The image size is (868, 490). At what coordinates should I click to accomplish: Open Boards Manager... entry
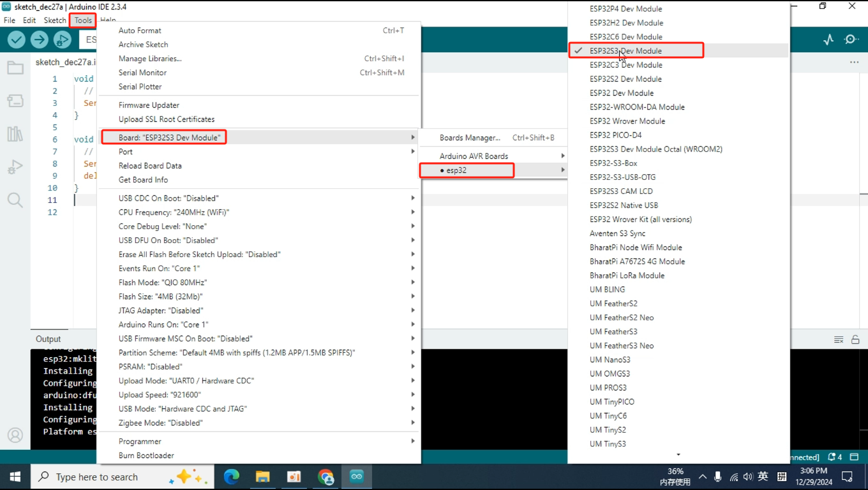click(493, 138)
